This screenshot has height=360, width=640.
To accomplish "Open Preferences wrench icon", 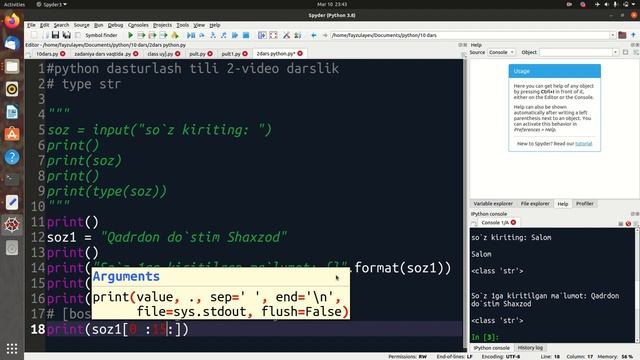I will pos(287,36).
